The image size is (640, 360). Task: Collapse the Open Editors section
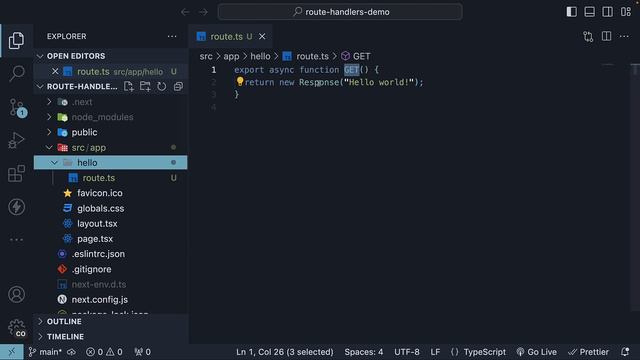click(40, 56)
